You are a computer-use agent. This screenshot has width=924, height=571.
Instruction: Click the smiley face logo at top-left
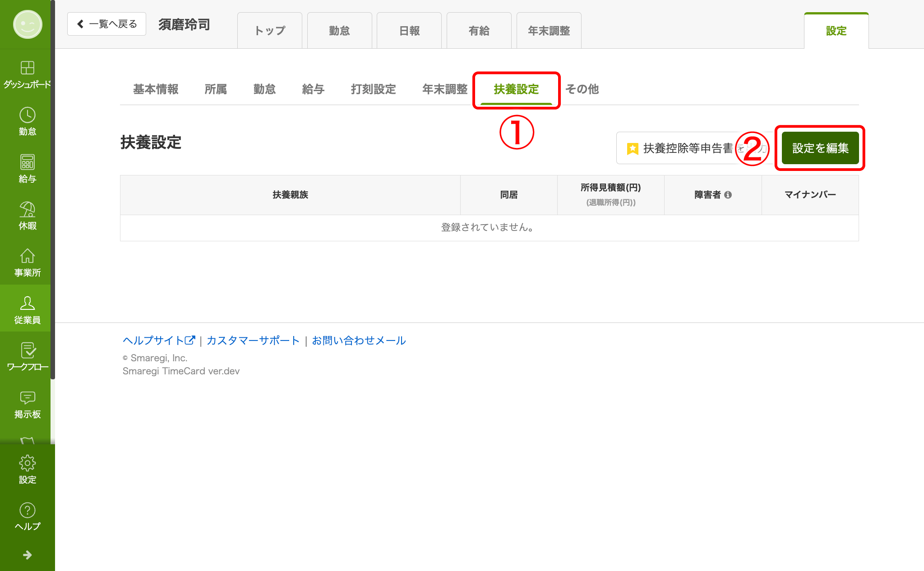coord(27,24)
